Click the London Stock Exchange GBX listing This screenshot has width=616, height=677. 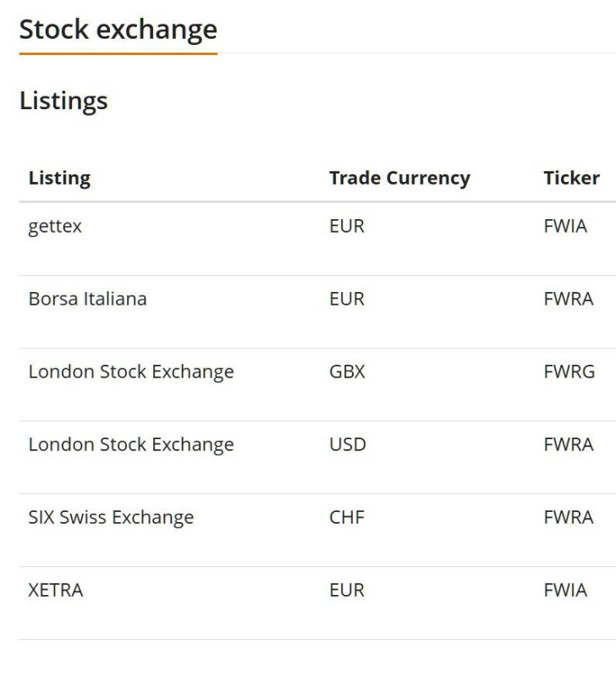[x=131, y=372]
